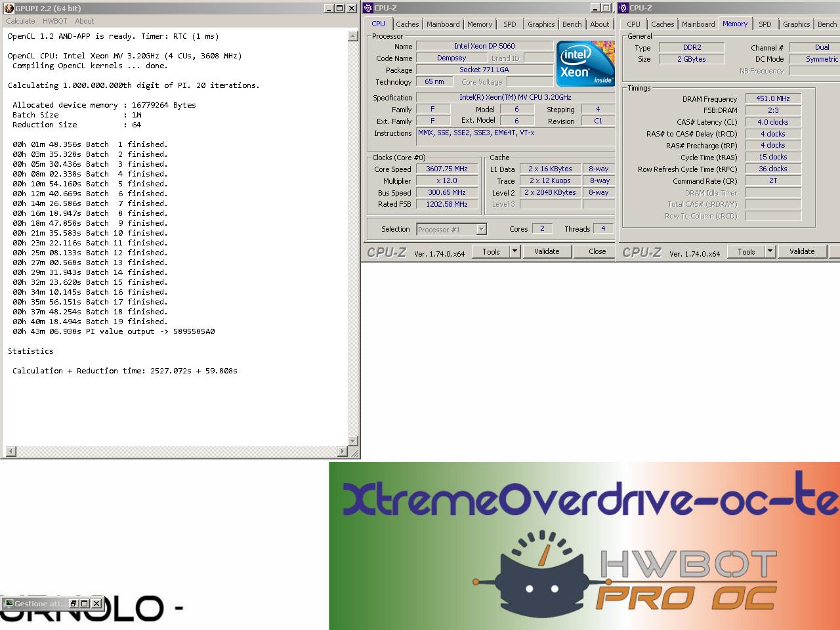This screenshot has height=630, width=840.
Task: Click the Multiplier value x 12.0
Action: (x=447, y=180)
